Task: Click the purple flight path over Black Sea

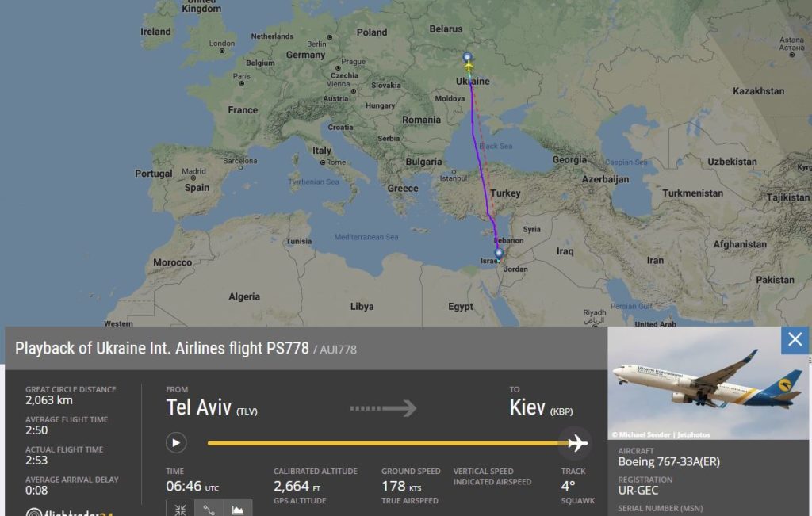Action: point(476,147)
